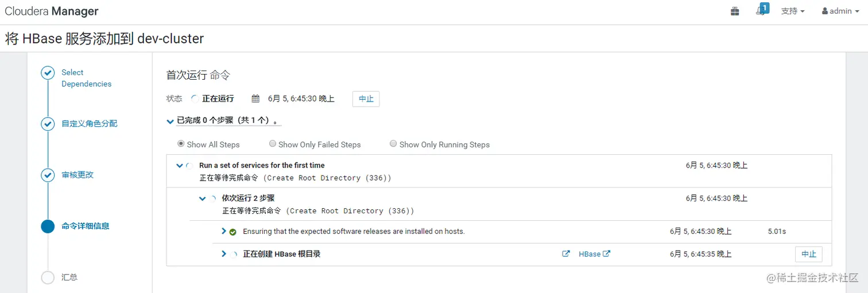Click the 汇总 step empty circle

click(48, 278)
